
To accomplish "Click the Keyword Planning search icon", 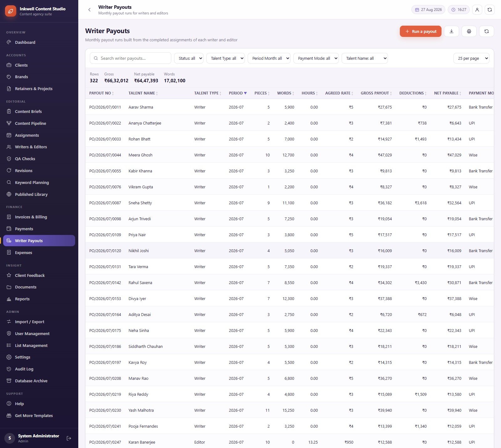I will click(x=9, y=182).
